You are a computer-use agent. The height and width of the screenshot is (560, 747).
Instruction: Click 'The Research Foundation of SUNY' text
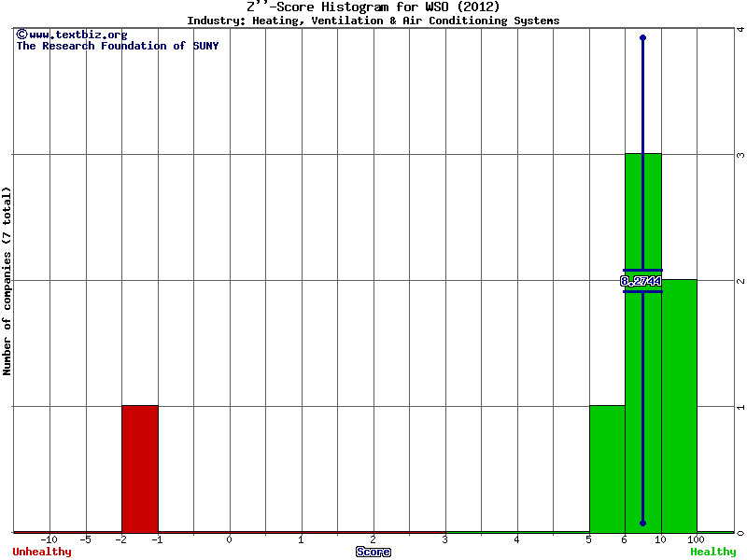click(x=118, y=46)
